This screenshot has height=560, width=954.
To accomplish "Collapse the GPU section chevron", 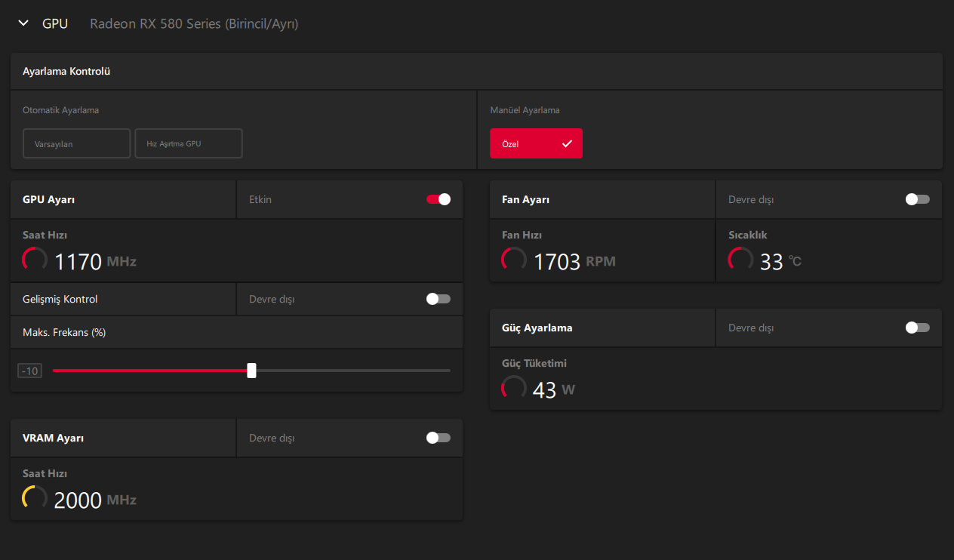I will pyautogui.click(x=23, y=23).
